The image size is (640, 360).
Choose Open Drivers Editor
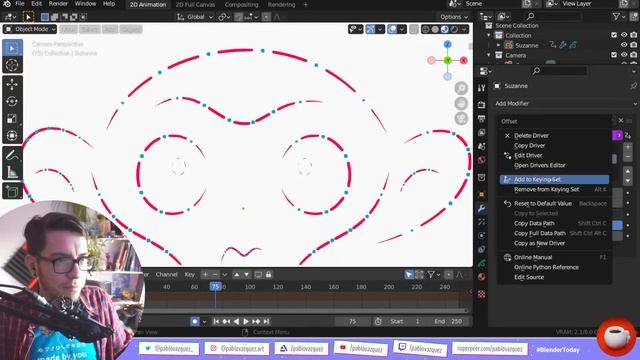point(554,165)
